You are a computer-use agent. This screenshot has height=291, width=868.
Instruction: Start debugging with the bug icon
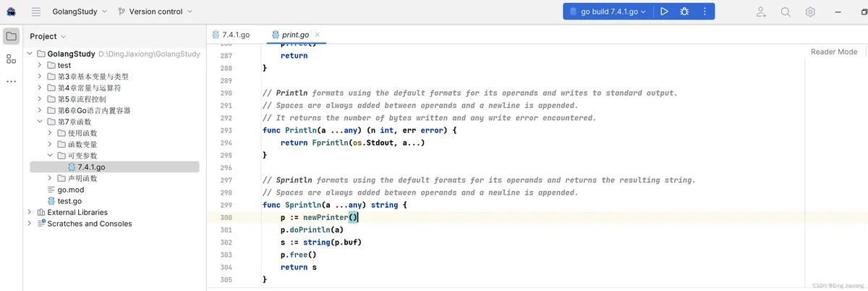(684, 12)
